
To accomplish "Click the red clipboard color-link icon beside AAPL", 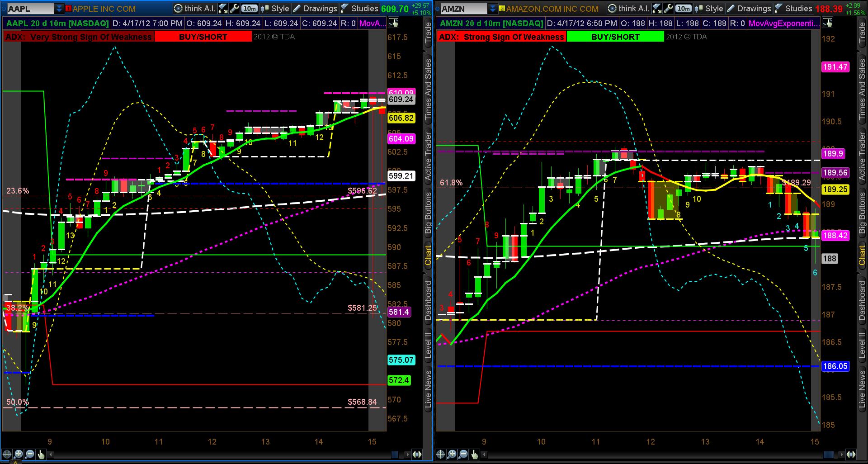I will pos(68,9).
